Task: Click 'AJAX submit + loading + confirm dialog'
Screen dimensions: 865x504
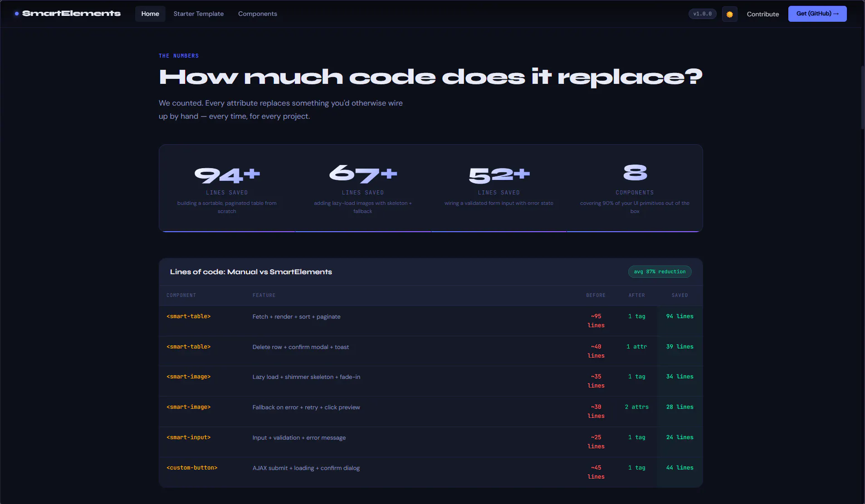Action: (306, 468)
